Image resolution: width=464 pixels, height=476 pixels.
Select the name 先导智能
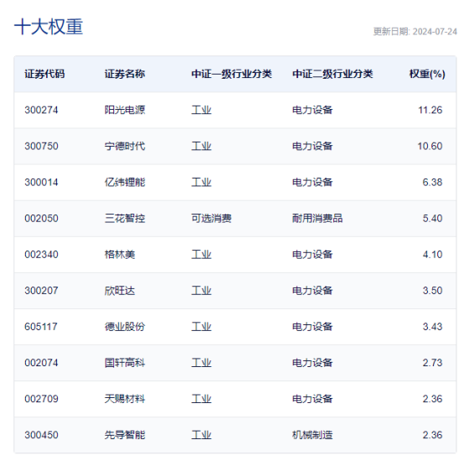click(x=125, y=435)
